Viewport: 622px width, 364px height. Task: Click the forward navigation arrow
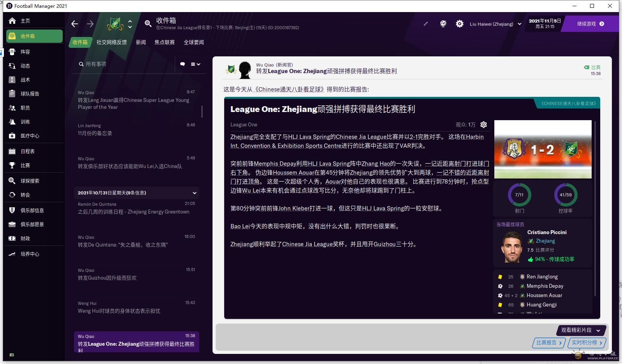coord(90,24)
